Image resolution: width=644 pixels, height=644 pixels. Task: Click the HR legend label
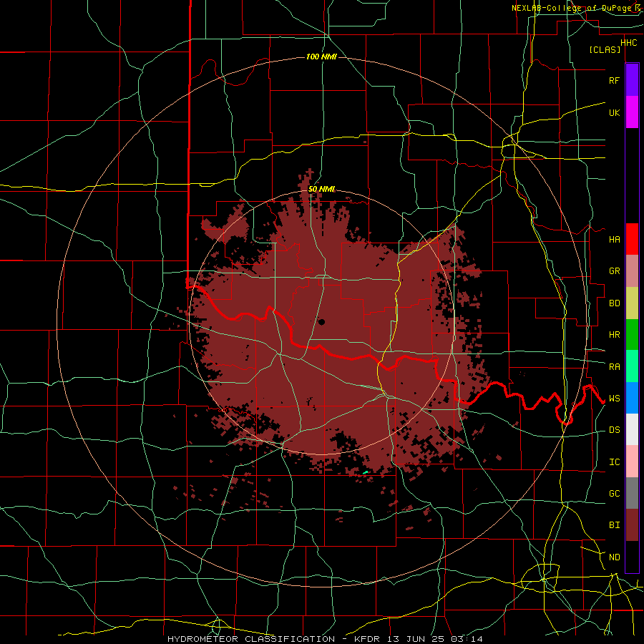[614, 335]
